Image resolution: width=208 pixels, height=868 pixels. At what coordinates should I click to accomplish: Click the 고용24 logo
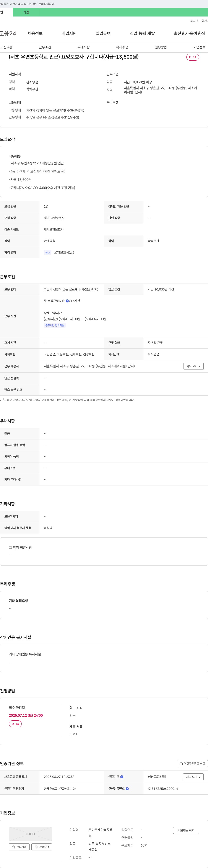coord(8,33)
